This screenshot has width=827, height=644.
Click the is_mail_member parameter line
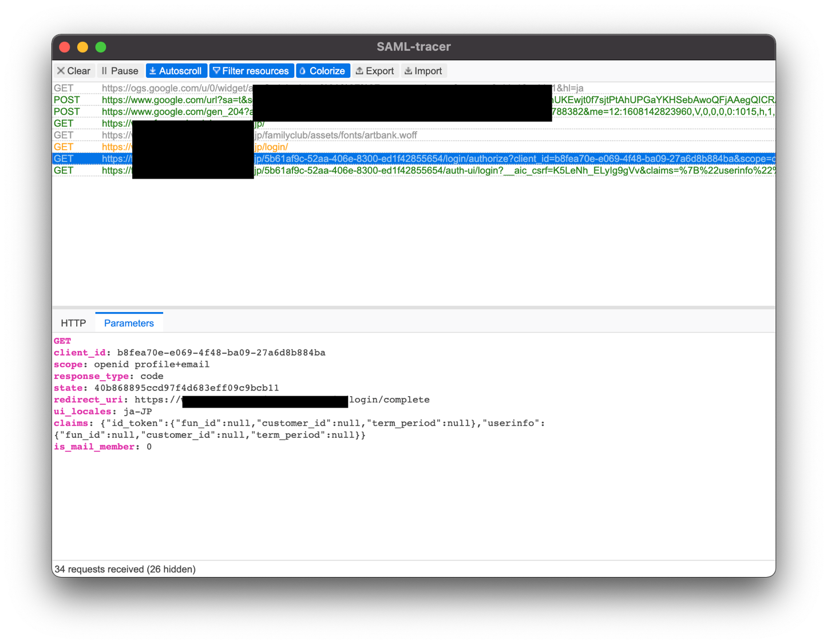(103, 447)
